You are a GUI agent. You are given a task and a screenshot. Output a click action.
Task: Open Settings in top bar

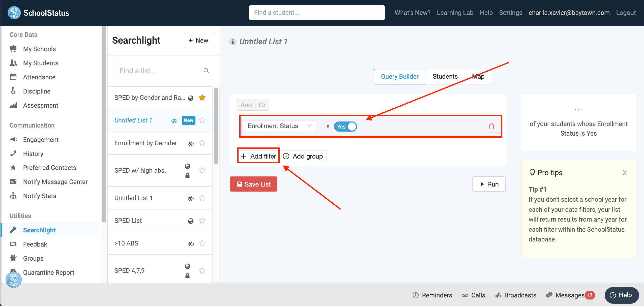tap(511, 13)
